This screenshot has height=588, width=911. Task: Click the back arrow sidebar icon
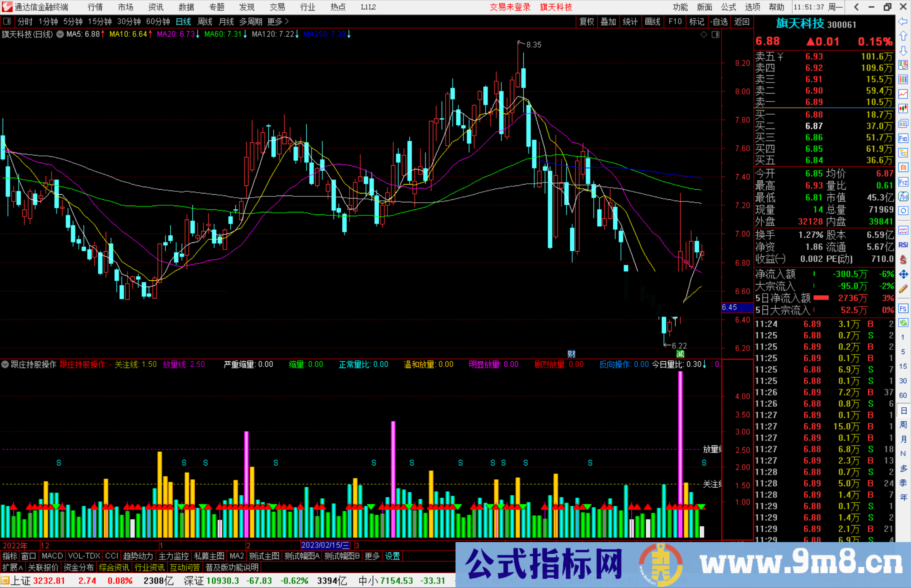coord(903,22)
